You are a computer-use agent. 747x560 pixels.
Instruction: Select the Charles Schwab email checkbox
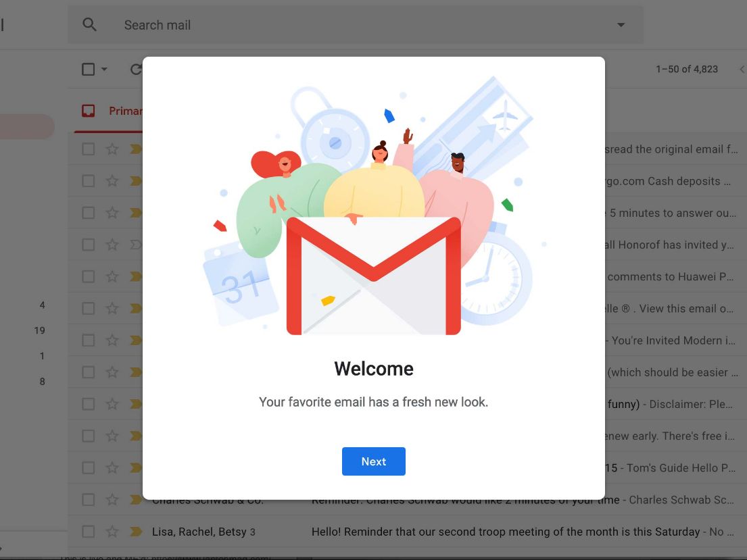tap(88, 499)
